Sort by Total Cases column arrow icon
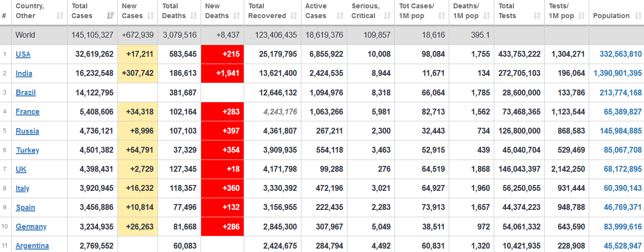The height and width of the screenshot is (252, 644). (x=111, y=16)
